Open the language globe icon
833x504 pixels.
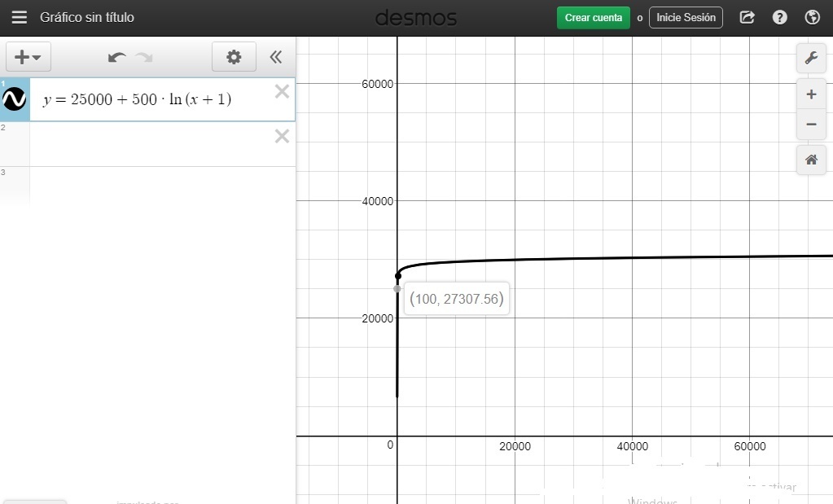click(813, 18)
